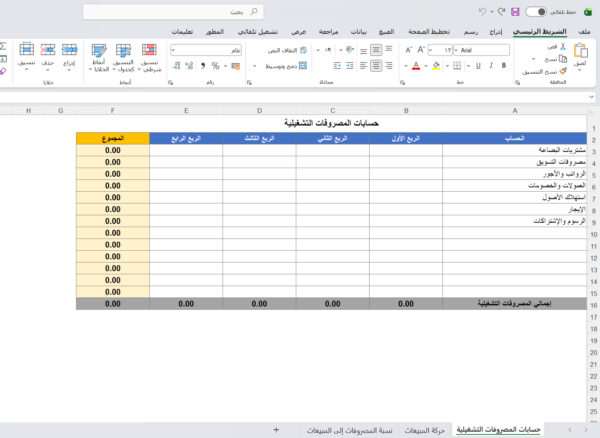Screen dimensions: 600x438
Task: Open the Cell Styles gallery icon
Action: pos(98,49)
